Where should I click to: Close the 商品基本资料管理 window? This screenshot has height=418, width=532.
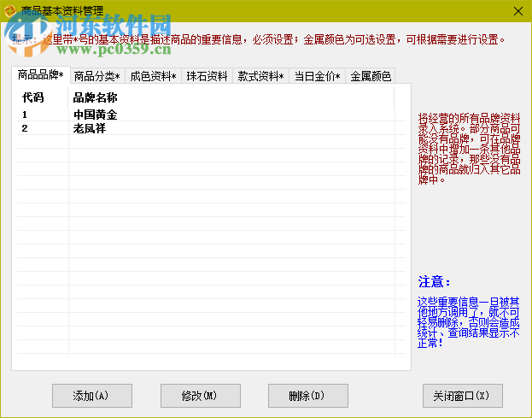coord(518,11)
